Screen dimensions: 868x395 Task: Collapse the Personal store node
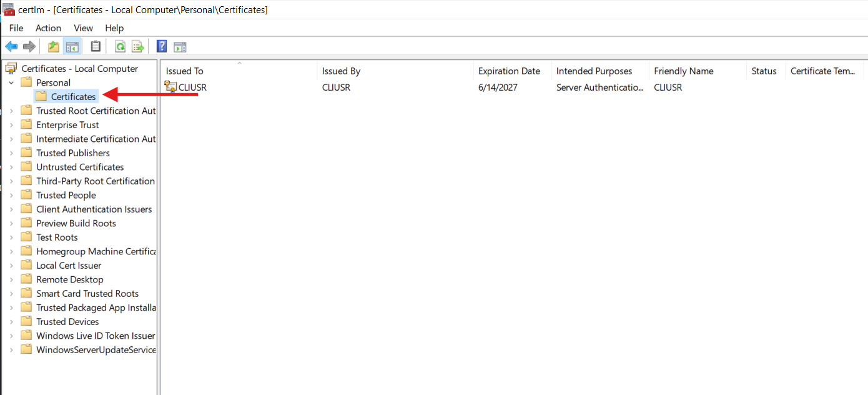pyautogui.click(x=11, y=82)
